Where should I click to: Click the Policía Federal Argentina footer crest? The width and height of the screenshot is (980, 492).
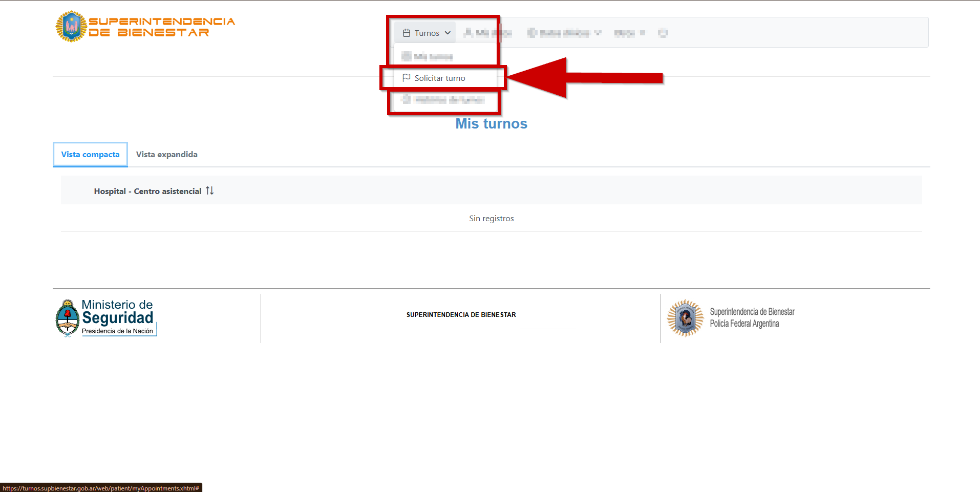coord(685,318)
